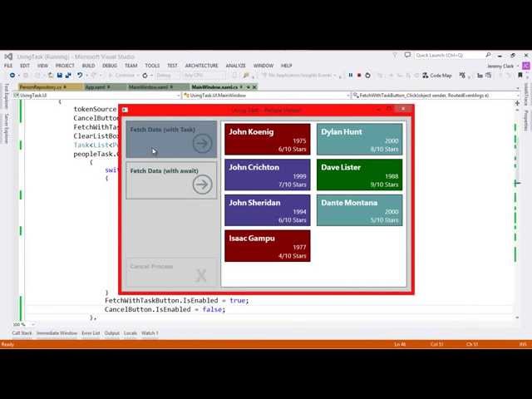Select the John Koenig person card
The image size is (532, 399).
[x=268, y=140]
